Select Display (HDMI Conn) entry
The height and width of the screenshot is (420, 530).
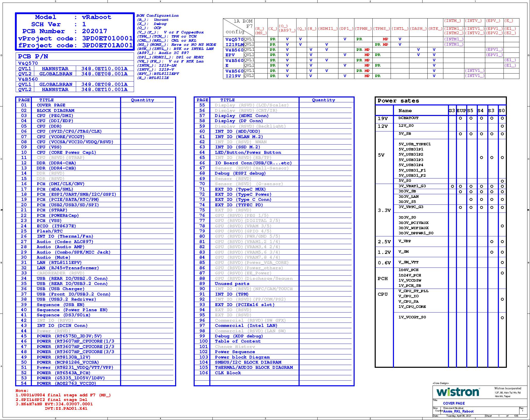[x=241, y=115]
